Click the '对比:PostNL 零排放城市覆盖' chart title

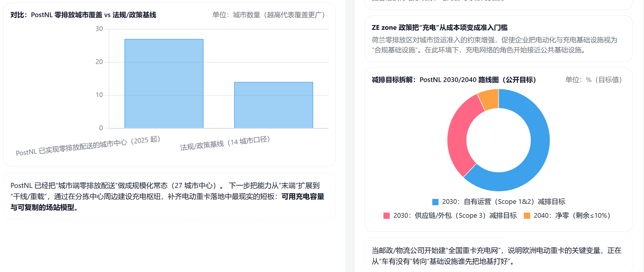[x=83, y=15]
